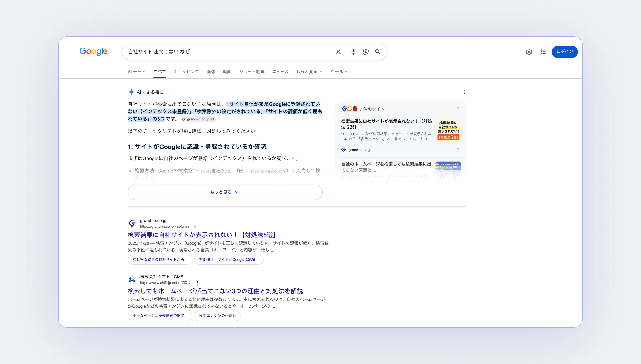Click orange thumbnail of first source card
The width and height of the screenshot is (641, 364).
tap(448, 130)
